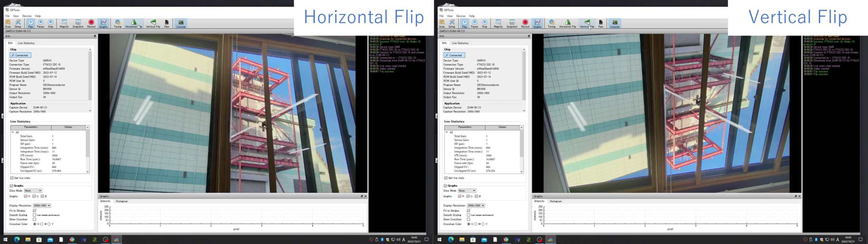
Task: Uncheck Get live stats in left ISPTune window
Action: click(12, 178)
